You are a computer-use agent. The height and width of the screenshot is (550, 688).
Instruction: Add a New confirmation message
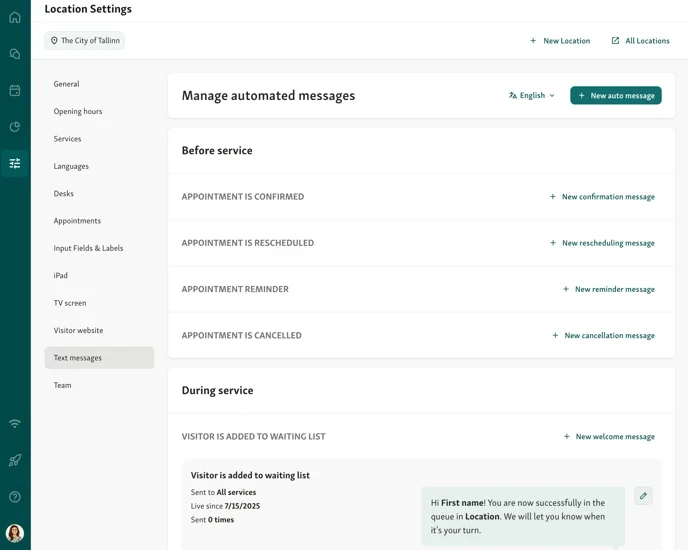[602, 197]
